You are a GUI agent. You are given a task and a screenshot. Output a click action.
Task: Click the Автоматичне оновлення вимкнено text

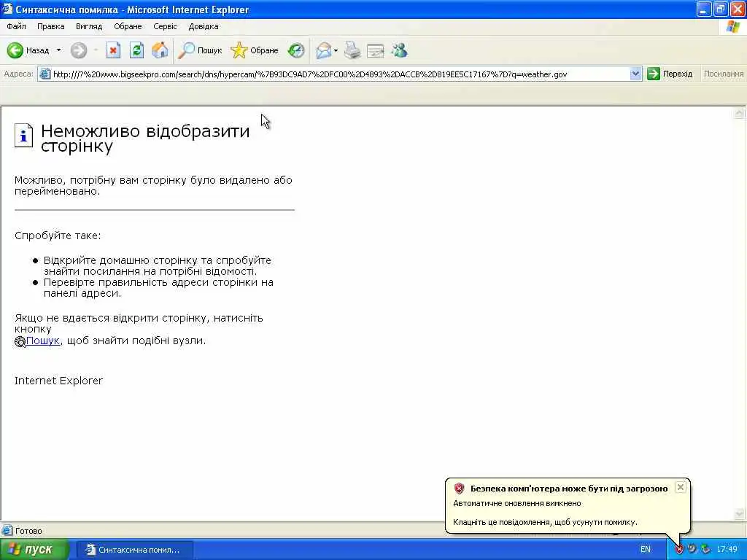(517, 503)
